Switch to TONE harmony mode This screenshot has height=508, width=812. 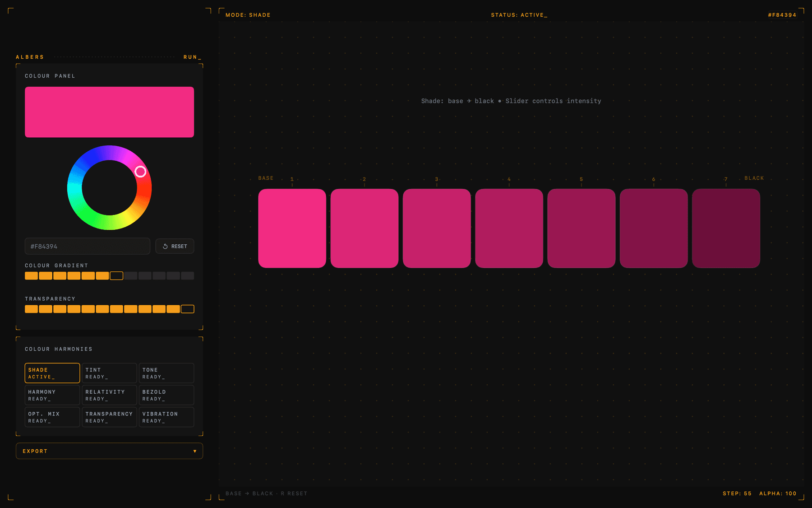click(x=166, y=373)
